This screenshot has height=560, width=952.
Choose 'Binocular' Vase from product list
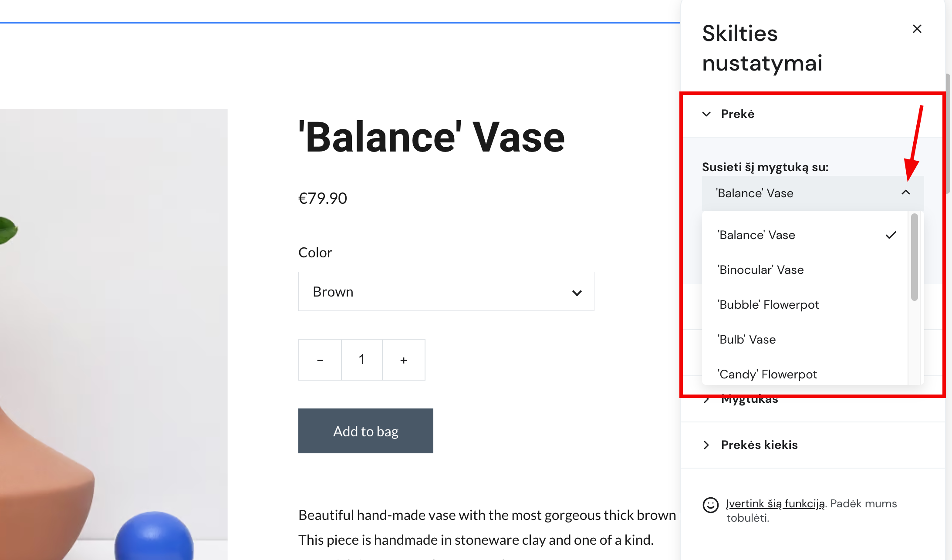pos(760,270)
